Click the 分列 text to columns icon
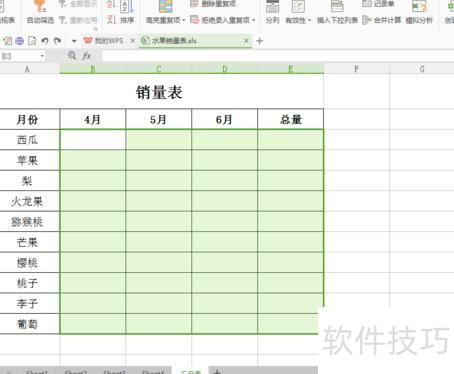Viewport: 454px width, 374px height. click(x=272, y=7)
